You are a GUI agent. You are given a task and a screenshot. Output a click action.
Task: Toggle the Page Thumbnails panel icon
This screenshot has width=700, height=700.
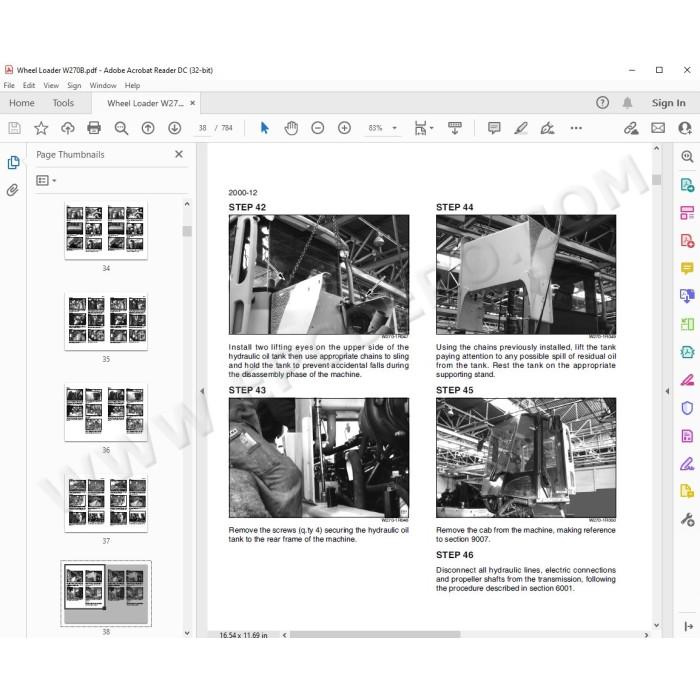point(13,162)
